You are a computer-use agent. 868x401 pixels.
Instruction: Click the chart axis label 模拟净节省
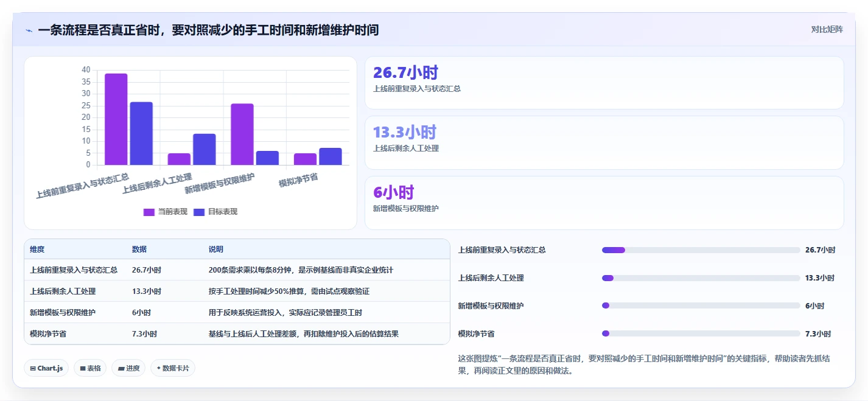298,180
